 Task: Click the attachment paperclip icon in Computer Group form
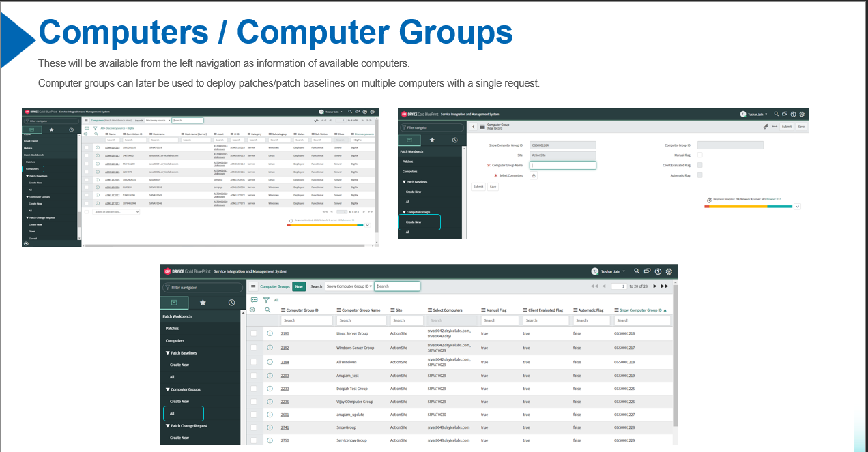click(766, 126)
